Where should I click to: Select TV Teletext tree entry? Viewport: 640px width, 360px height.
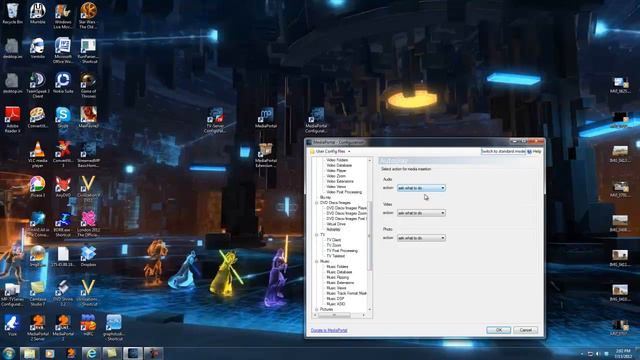(336, 256)
